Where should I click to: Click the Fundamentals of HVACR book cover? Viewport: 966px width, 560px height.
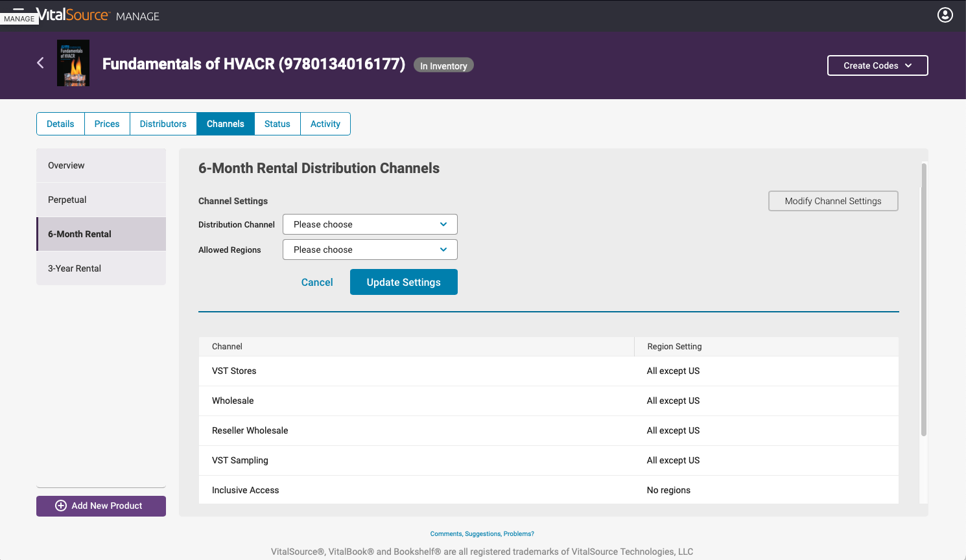pos(73,64)
